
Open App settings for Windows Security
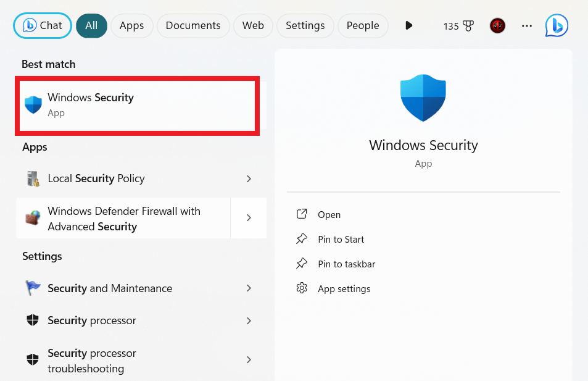344,289
